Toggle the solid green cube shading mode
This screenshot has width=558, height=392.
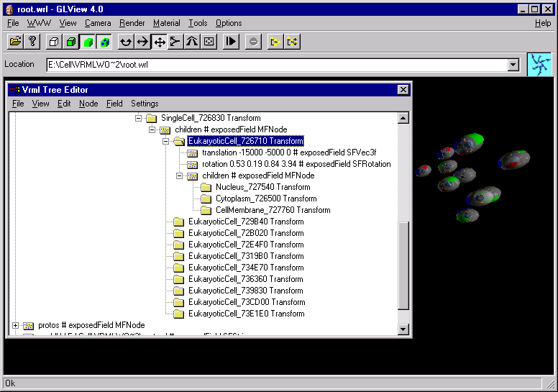click(88, 42)
